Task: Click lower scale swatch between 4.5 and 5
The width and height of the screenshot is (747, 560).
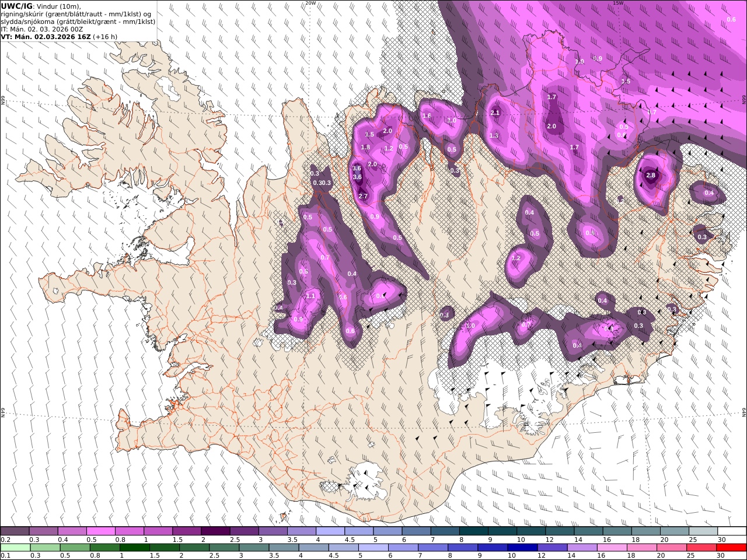Action: click(343, 547)
